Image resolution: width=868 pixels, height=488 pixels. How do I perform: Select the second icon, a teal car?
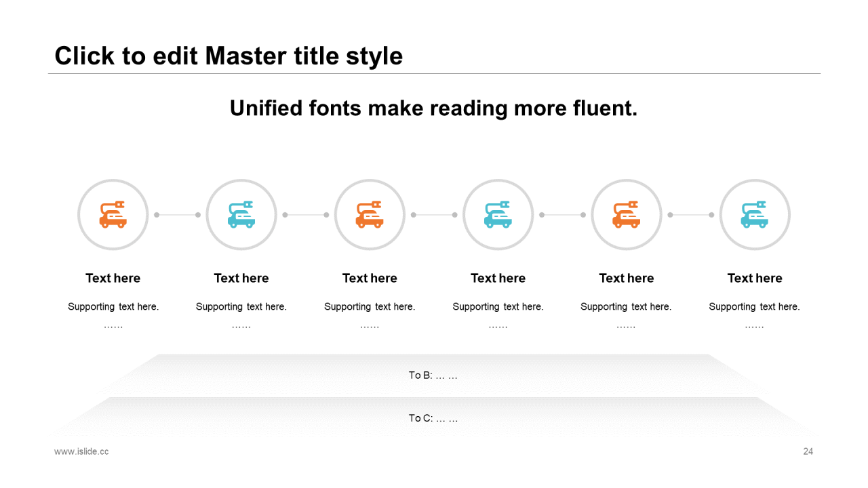(241, 215)
